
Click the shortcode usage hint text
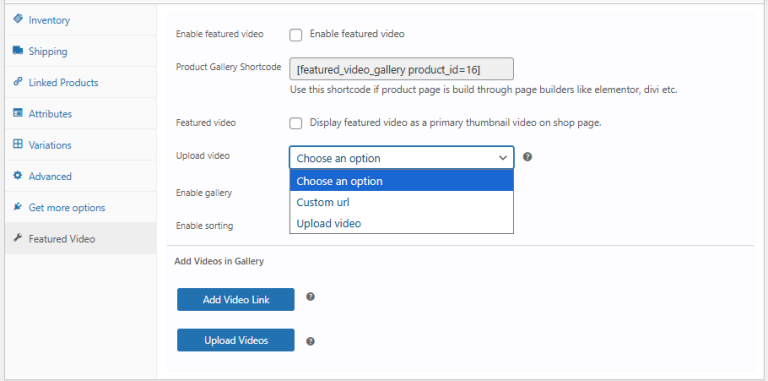click(x=483, y=90)
